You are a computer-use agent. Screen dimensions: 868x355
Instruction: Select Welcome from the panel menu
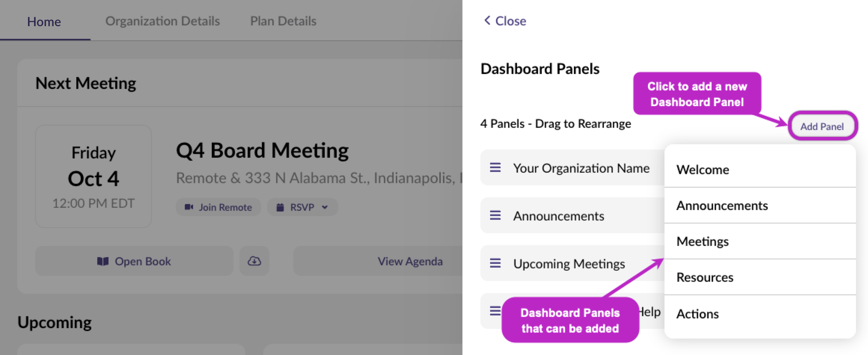tap(703, 170)
